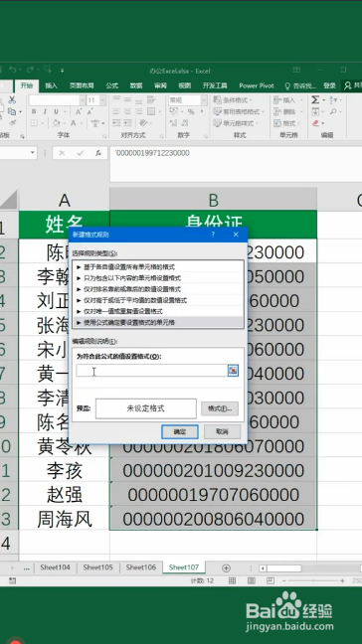Click the 登录 sign-in link

point(329,85)
